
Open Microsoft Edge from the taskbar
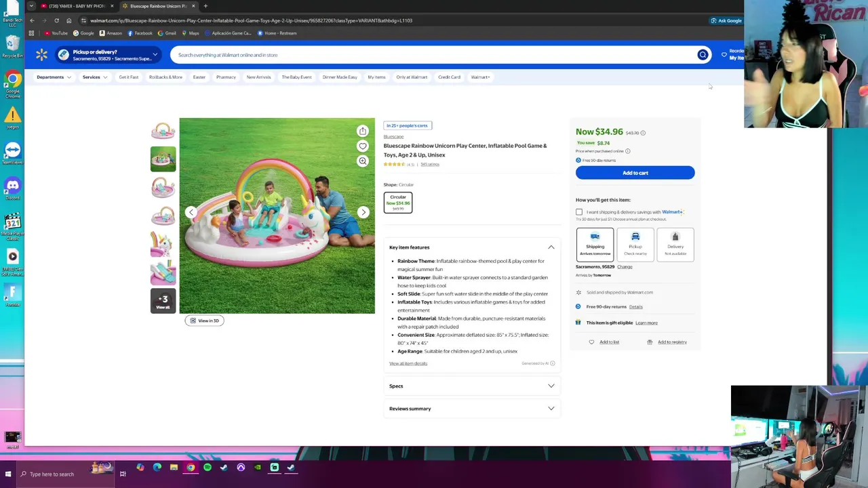[x=157, y=467]
